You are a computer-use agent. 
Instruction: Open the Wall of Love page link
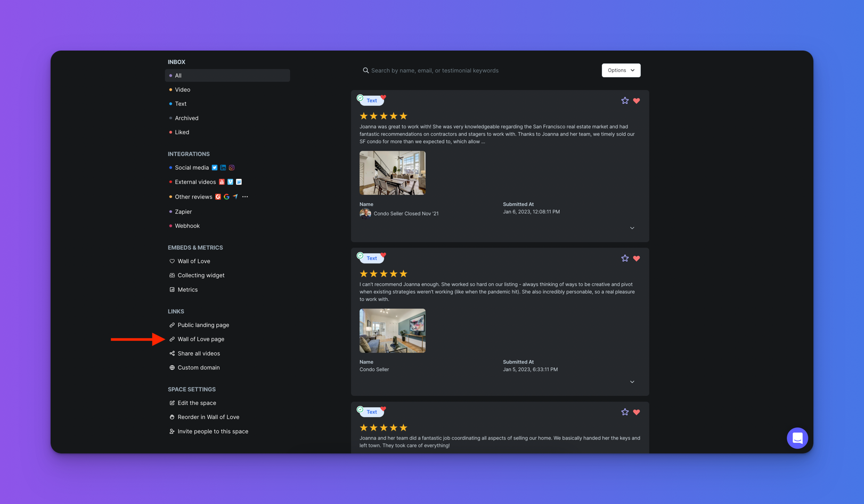(201, 339)
